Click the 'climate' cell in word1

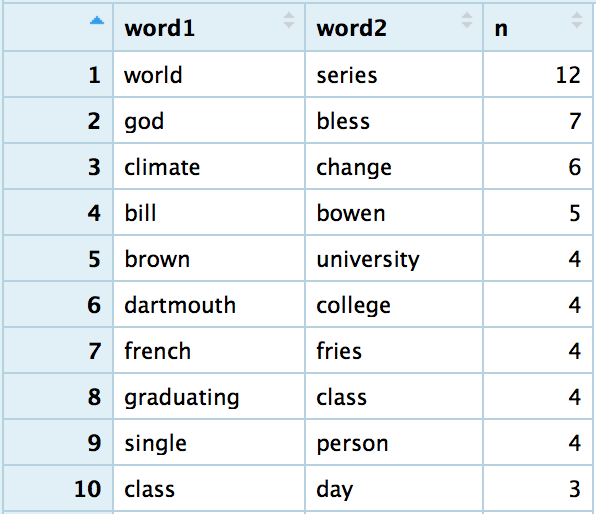(x=209, y=167)
